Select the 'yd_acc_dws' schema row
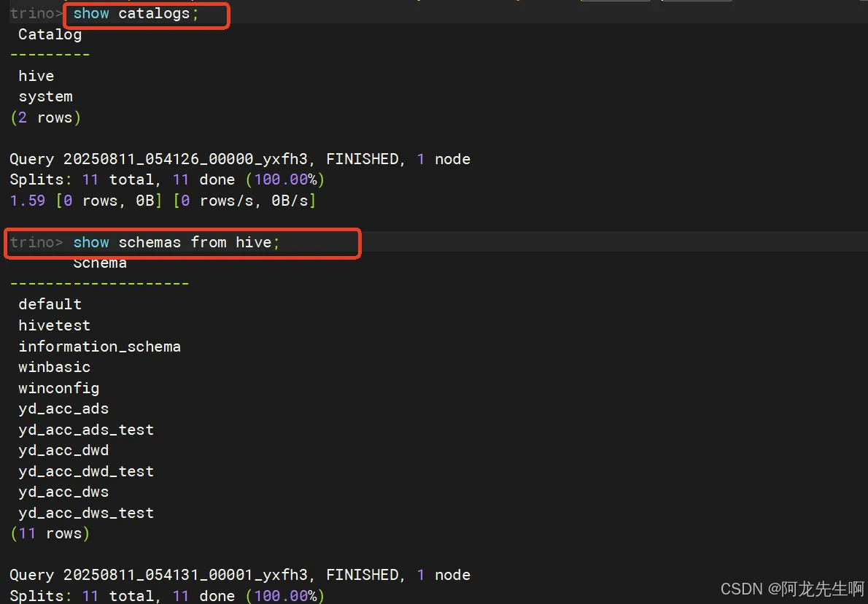Viewport: 868px width, 604px height. coord(63,492)
